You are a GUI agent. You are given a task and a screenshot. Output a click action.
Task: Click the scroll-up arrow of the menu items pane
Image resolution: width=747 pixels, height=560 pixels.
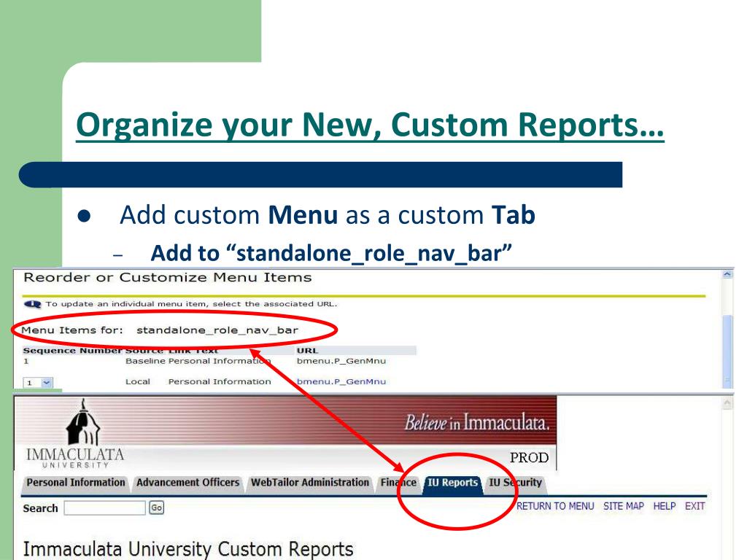pos(727,274)
